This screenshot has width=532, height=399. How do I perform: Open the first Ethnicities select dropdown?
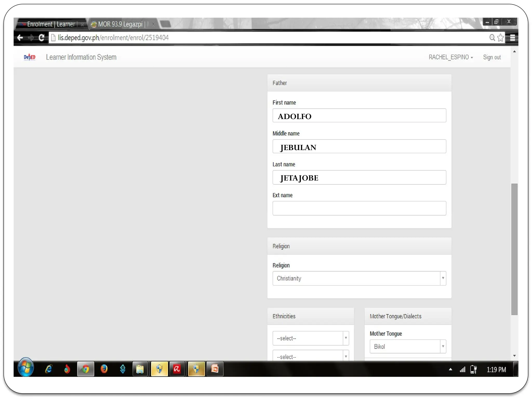click(310, 338)
